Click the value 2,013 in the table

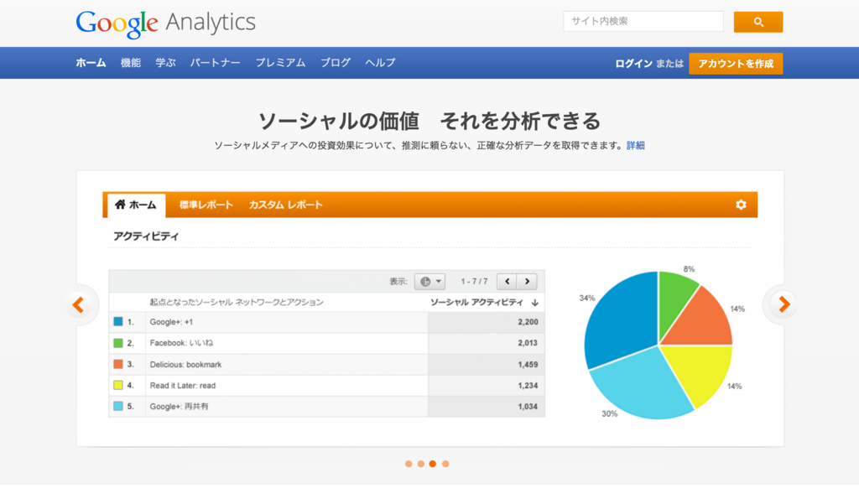(528, 343)
